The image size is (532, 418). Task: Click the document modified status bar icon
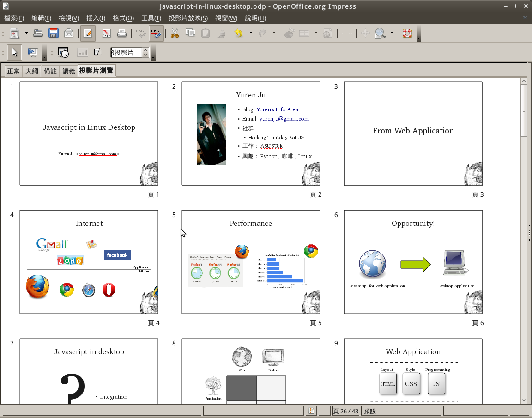(311, 411)
